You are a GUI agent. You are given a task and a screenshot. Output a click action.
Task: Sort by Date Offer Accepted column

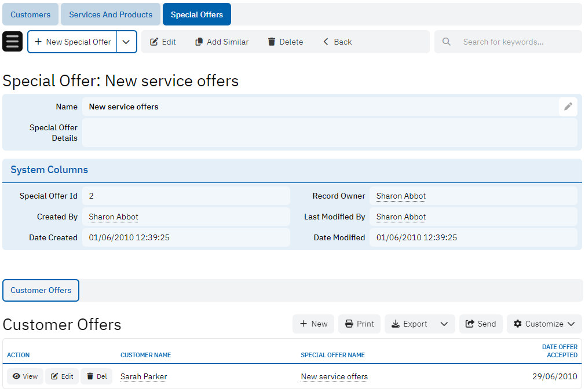click(559, 351)
